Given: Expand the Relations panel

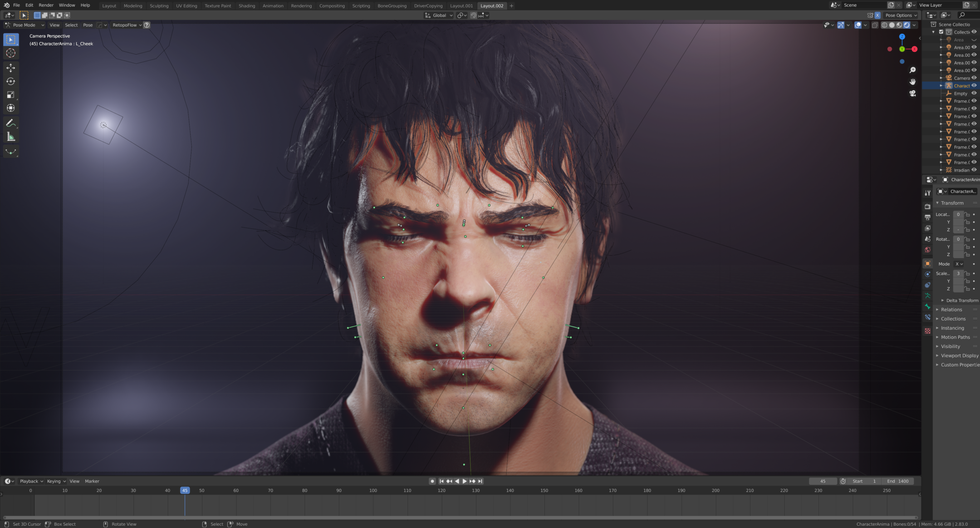Looking at the screenshot, I should [952, 309].
